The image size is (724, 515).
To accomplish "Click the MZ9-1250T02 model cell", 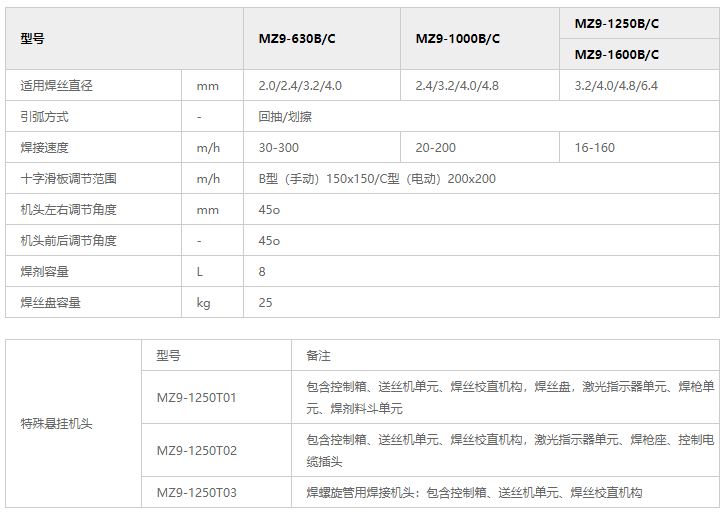I will point(197,451).
